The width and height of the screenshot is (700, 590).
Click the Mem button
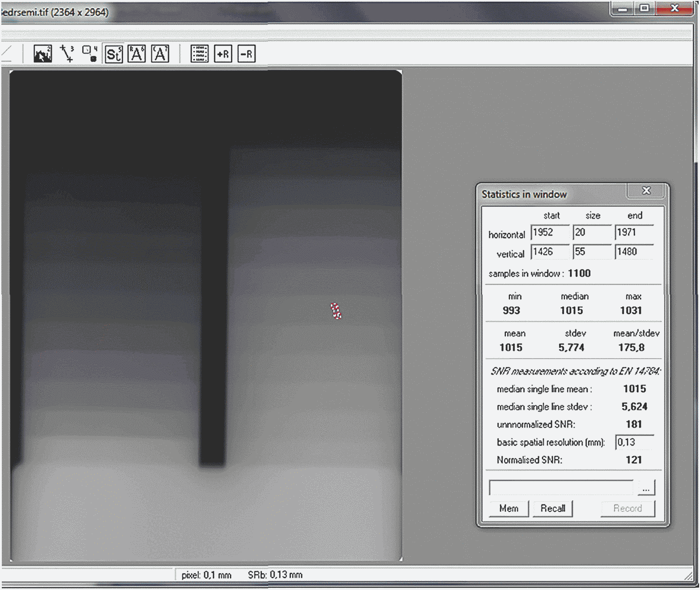509,508
